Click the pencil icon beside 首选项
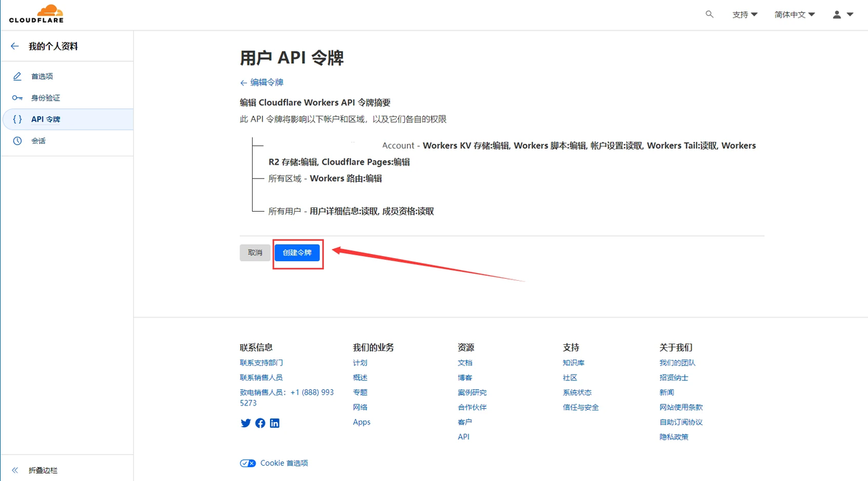 click(x=17, y=76)
